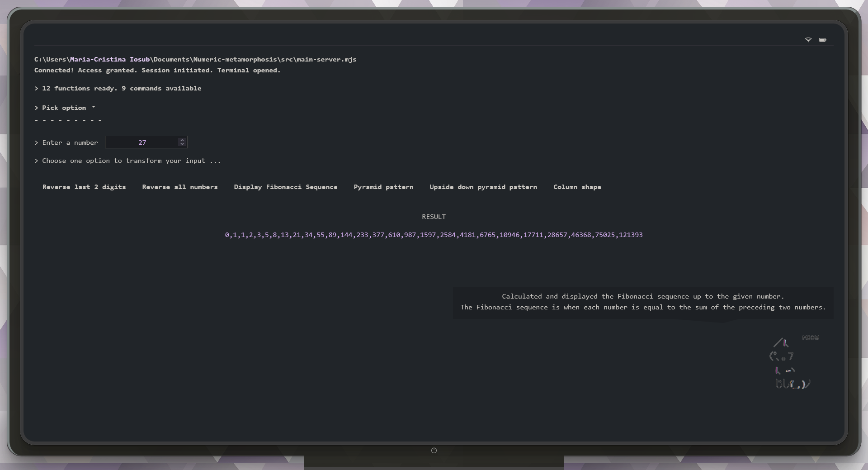Screen dimensions: 868x470
Task: Select Column shape
Action: (577, 187)
